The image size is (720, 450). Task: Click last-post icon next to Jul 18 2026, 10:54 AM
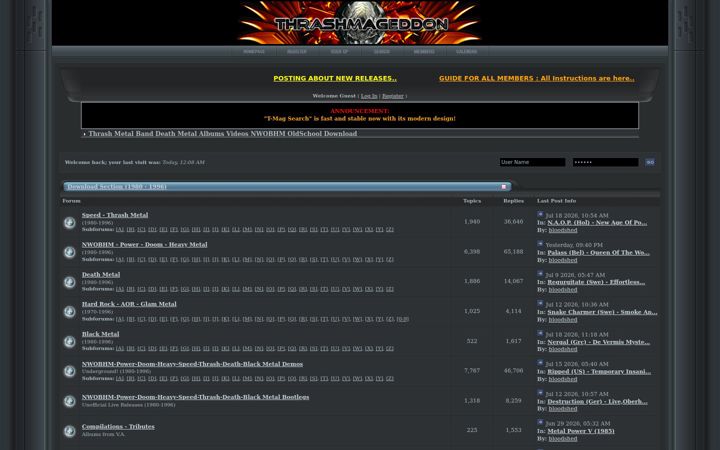pos(540,214)
